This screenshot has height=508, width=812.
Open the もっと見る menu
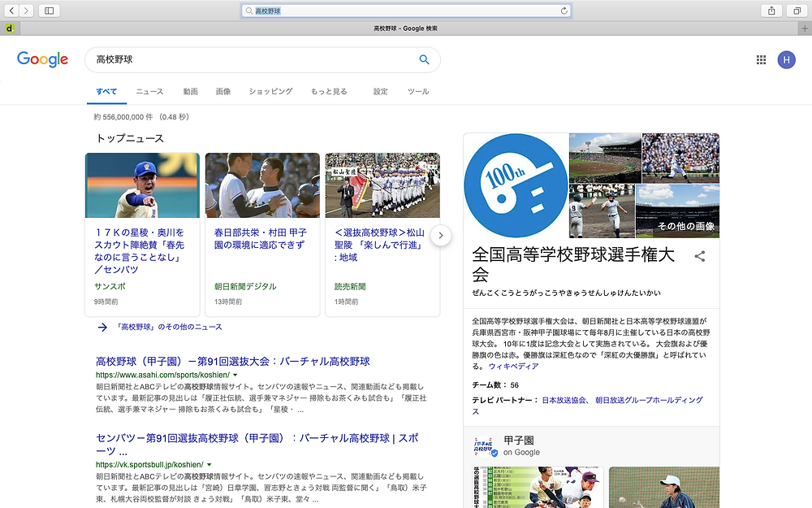(x=329, y=91)
